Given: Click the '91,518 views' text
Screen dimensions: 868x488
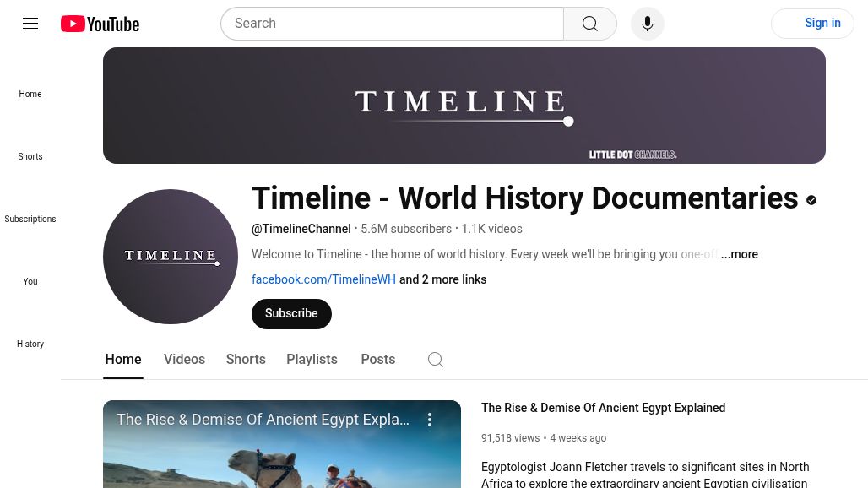Looking at the screenshot, I should (x=510, y=438).
